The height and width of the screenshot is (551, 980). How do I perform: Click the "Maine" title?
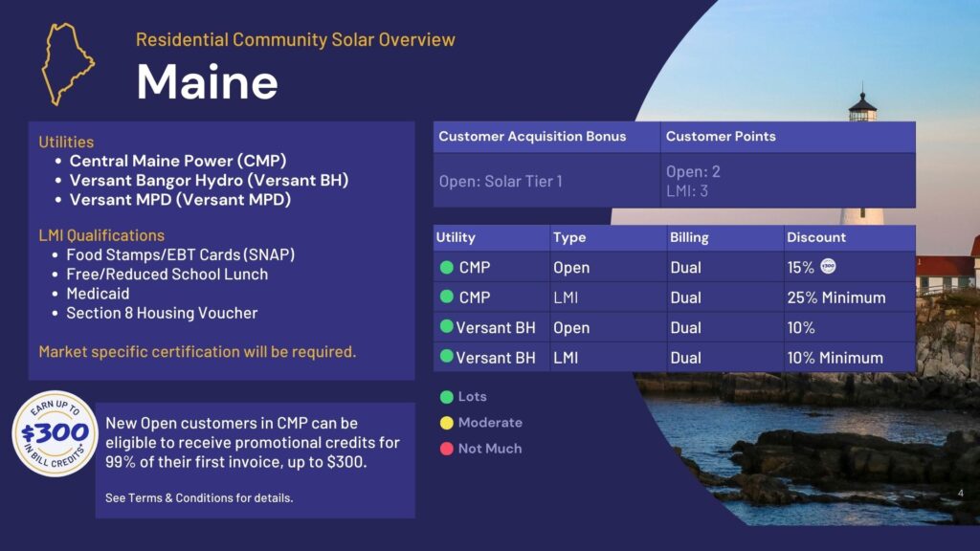[x=207, y=82]
